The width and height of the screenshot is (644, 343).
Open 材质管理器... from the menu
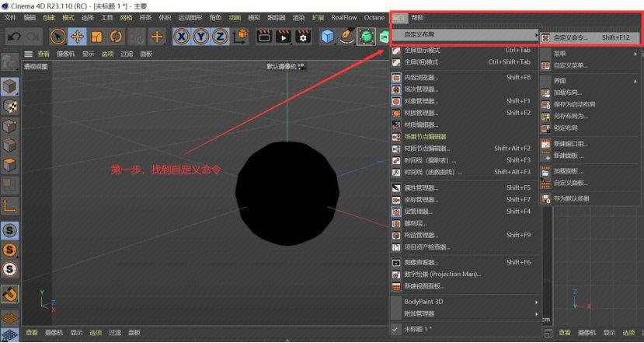[465, 113]
